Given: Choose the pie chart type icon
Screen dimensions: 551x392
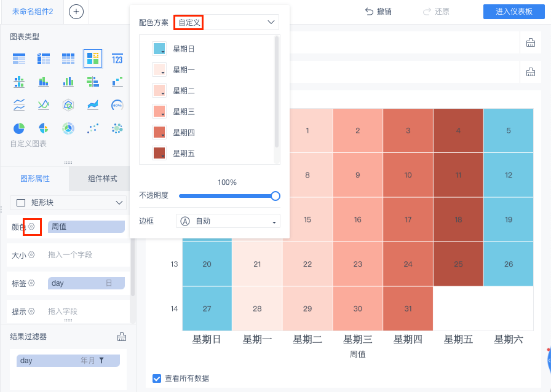Looking at the screenshot, I should pyautogui.click(x=19, y=128).
